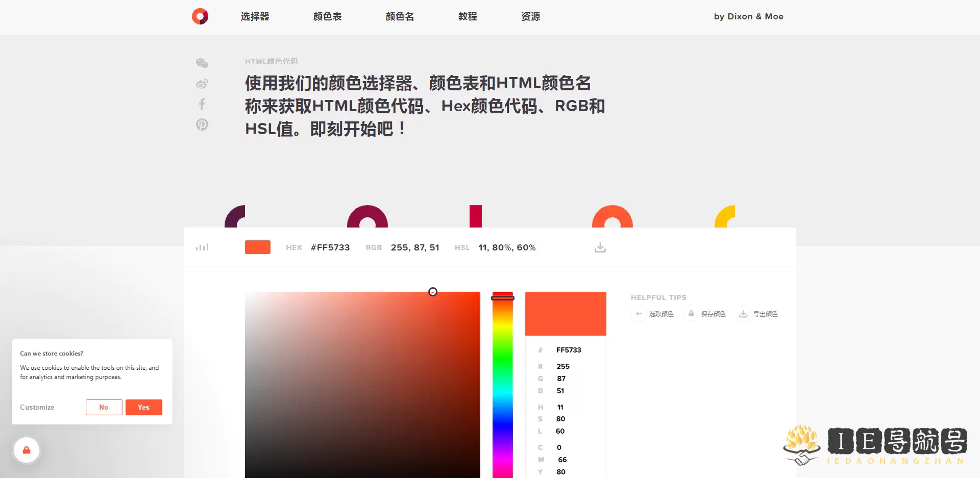Open the 颜色表 menu item
The image size is (980, 478).
click(327, 16)
